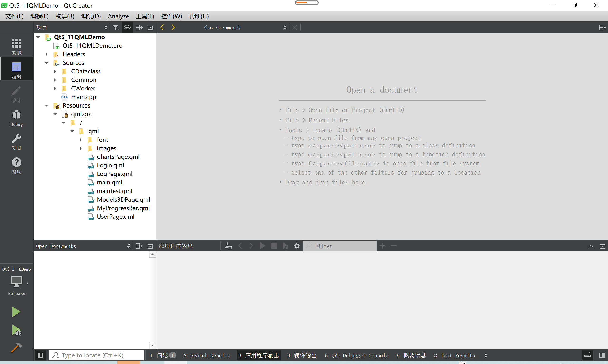Start debugging with the Run-Debug icon

(16, 330)
